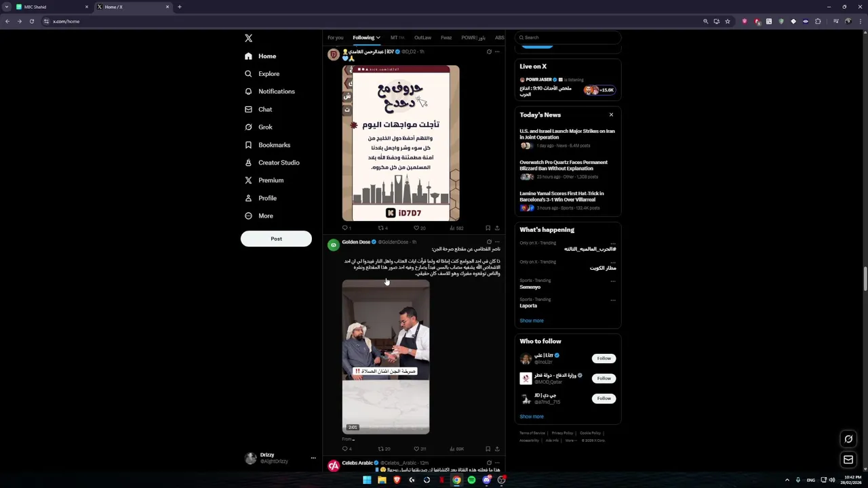The image size is (868, 488).
Task: Bookmark this page with star icon
Action: coord(728,22)
